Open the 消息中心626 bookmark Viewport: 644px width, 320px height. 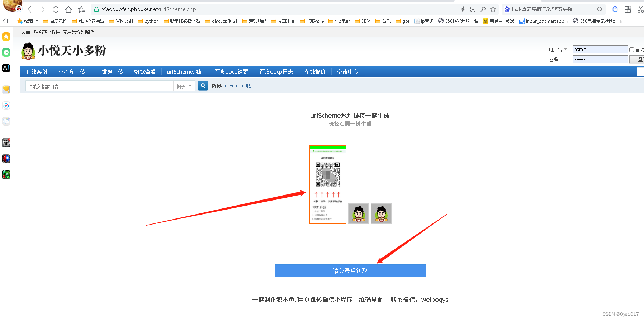click(498, 21)
